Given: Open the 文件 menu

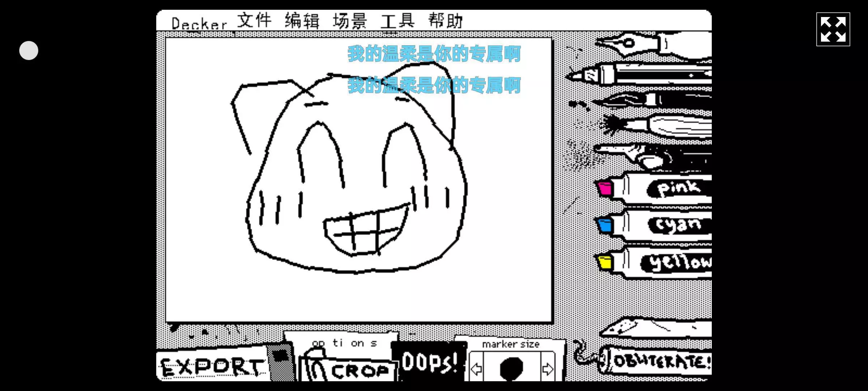Looking at the screenshot, I should click(254, 21).
